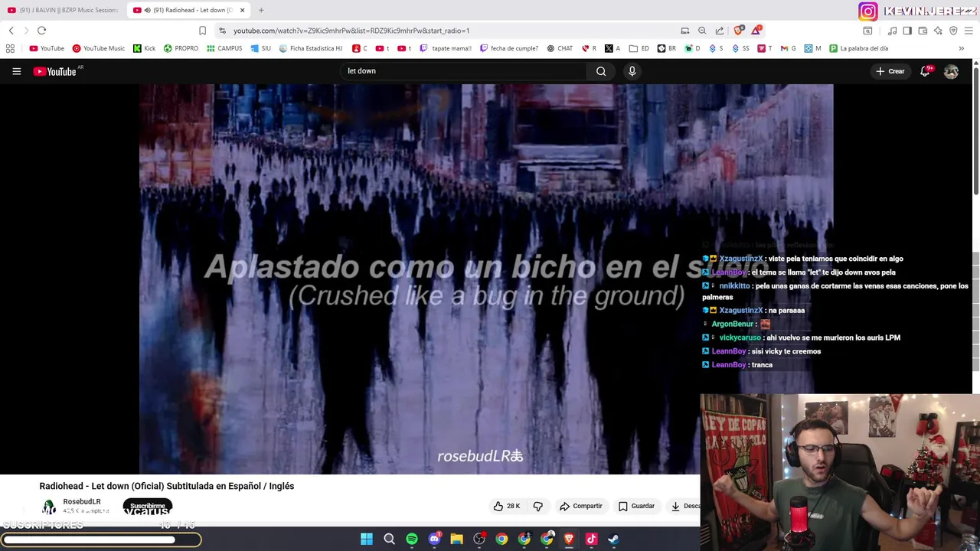Like the video with thumbs-up 28 K

(x=507, y=506)
